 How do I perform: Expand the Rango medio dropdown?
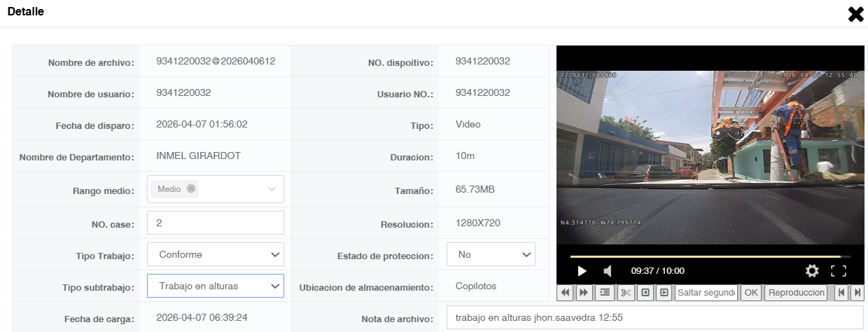pos(272,189)
